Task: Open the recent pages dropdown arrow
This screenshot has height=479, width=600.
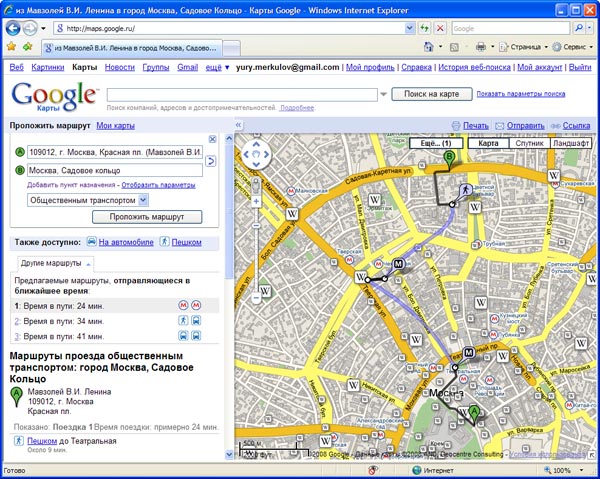Action: pyautogui.click(x=43, y=29)
